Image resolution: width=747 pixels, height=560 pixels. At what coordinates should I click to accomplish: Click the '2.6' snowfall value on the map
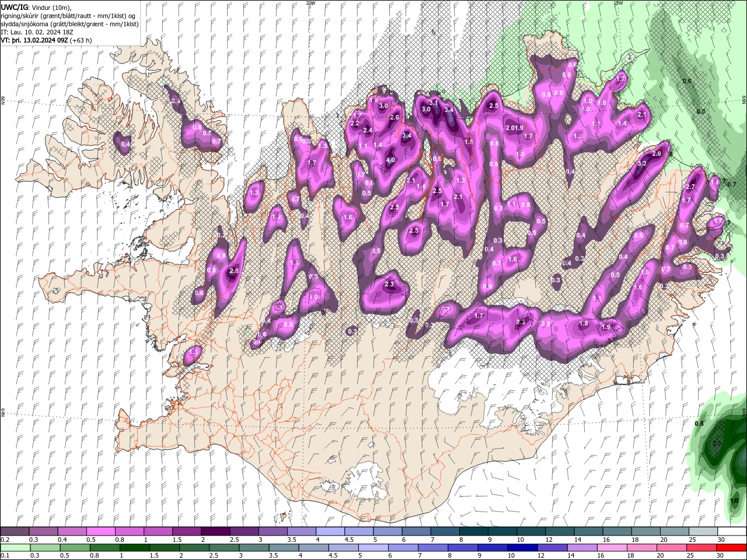click(x=395, y=118)
